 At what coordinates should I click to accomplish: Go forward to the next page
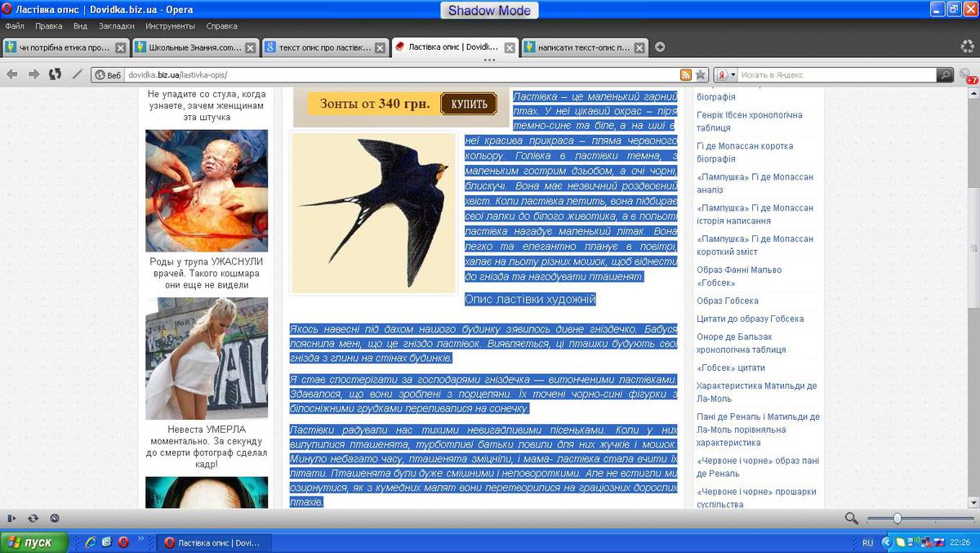(33, 74)
